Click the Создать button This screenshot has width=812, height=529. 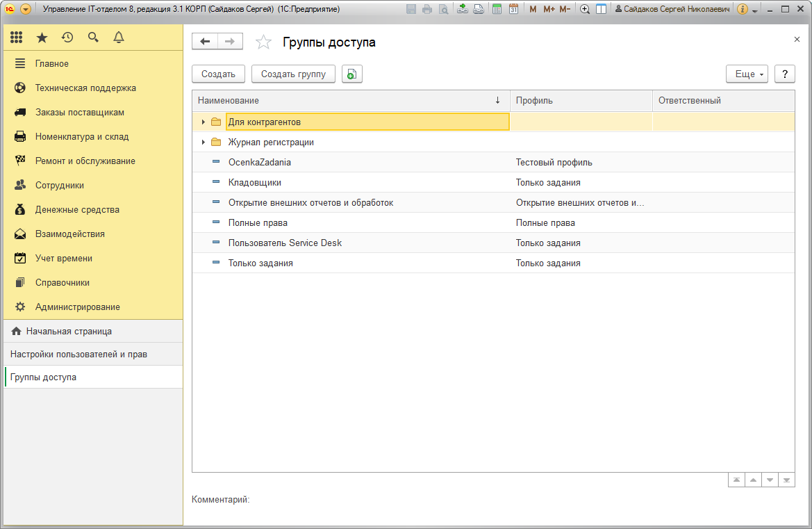pos(218,74)
